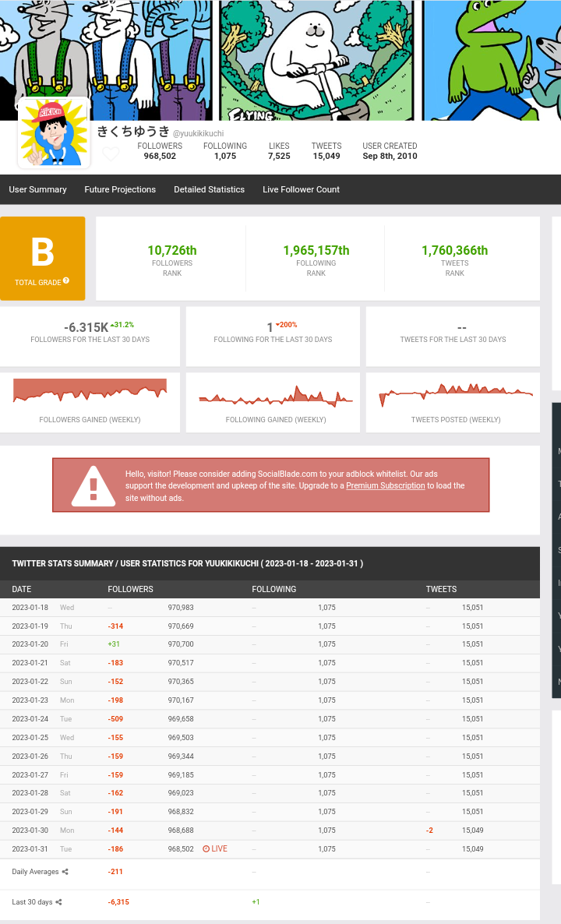Click the 31.2% change indicator
Screen dimensions: 561x924
[x=122, y=325]
